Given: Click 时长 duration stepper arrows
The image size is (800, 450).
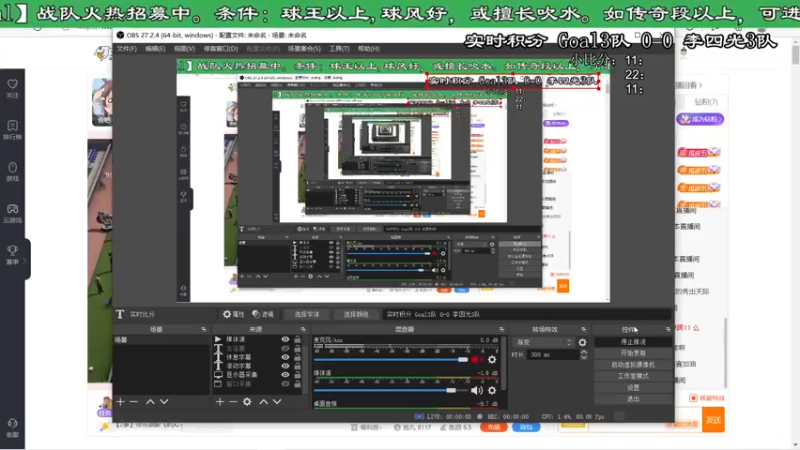Looking at the screenshot, I should pos(584,355).
